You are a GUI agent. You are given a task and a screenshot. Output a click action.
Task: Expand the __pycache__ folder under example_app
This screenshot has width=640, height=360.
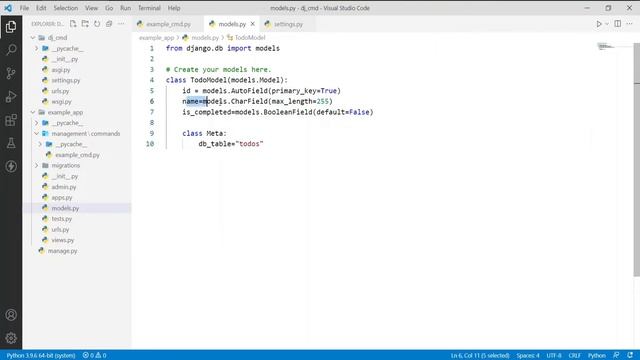tap(37, 123)
